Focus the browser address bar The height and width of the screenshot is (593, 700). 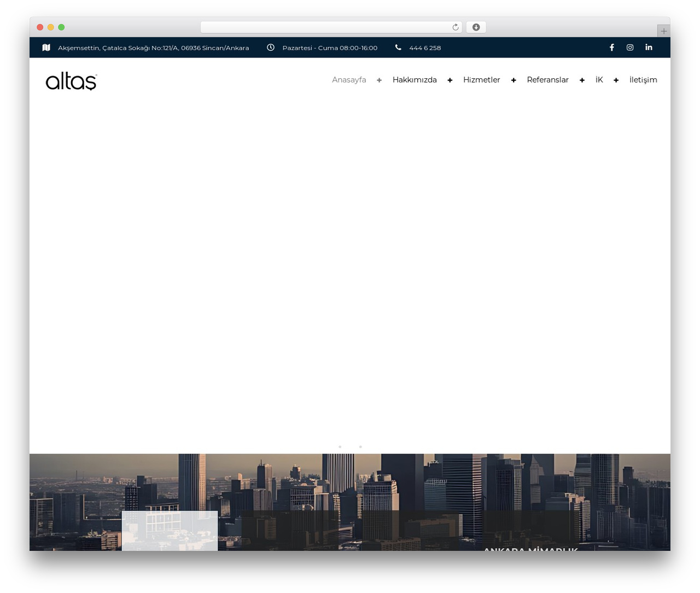point(331,27)
